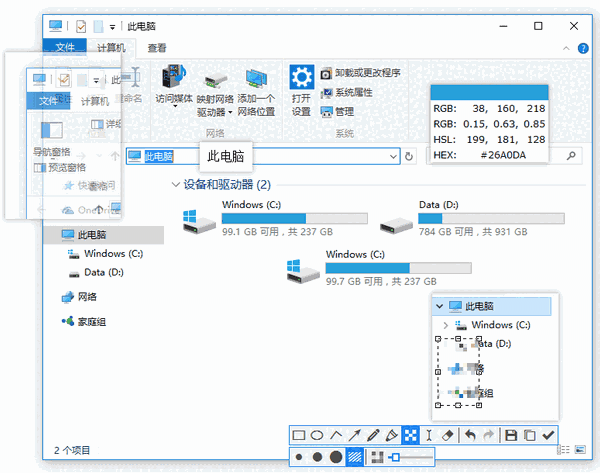600x473 pixels.
Task: Open Windows (C:) drive with 99.1 GB free
Action: (275, 218)
